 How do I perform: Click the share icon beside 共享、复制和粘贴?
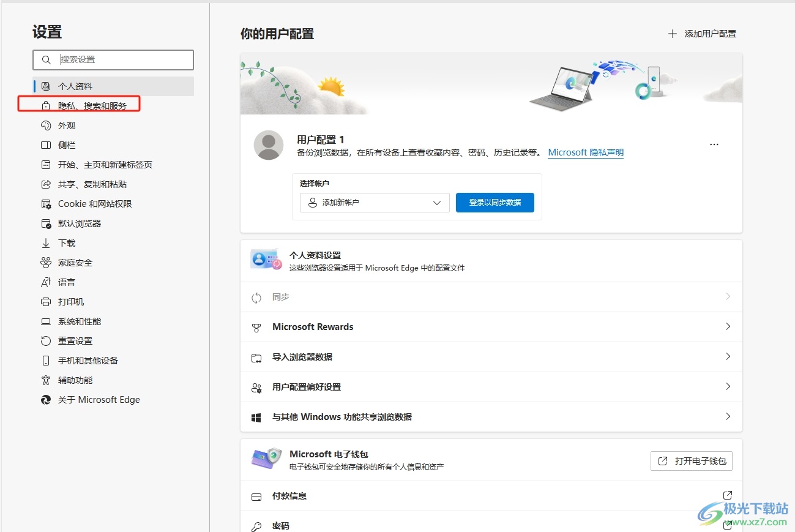[x=45, y=184]
